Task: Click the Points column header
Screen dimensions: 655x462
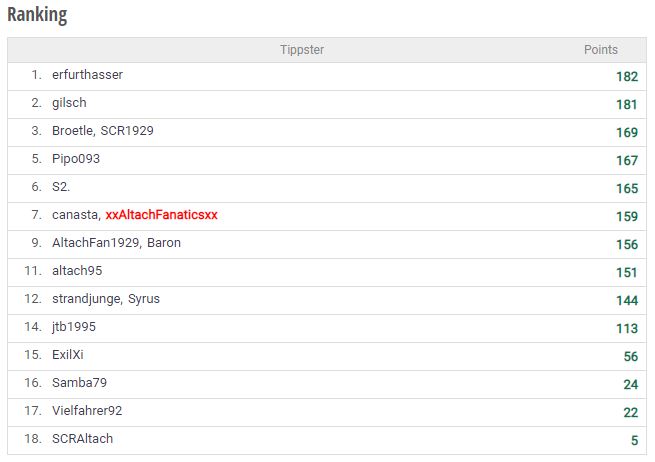Action: (x=600, y=50)
